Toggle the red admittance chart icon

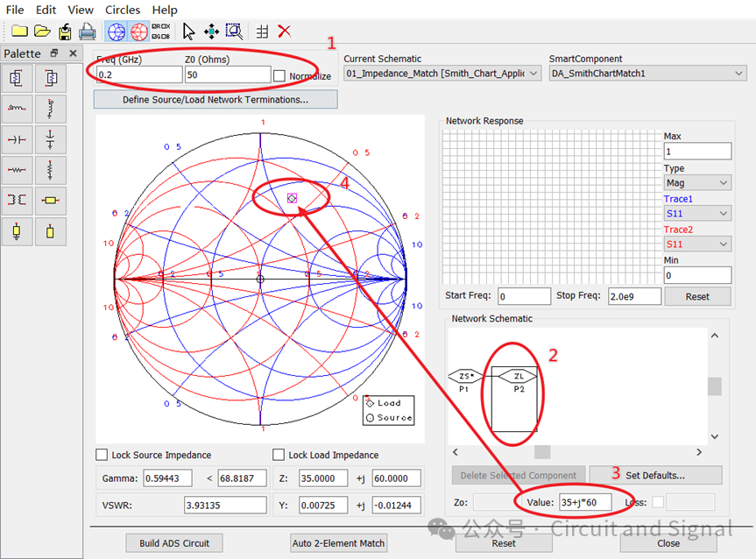click(139, 32)
